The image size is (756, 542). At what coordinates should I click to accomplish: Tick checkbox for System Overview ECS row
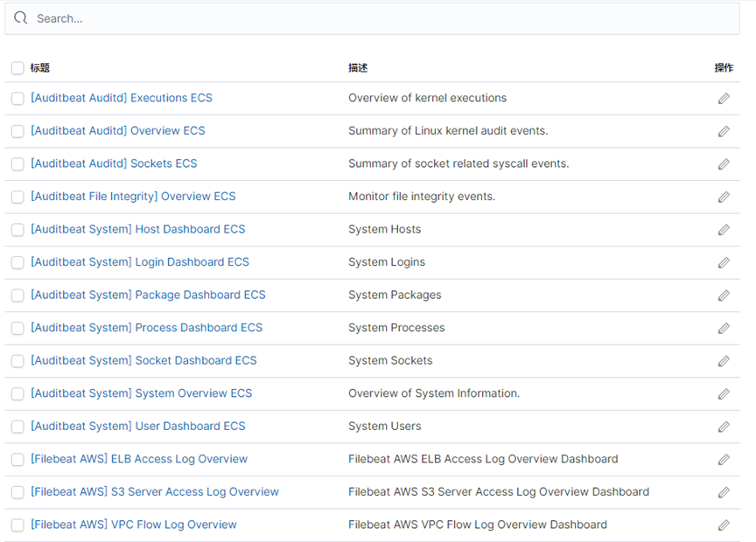(x=17, y=393)
